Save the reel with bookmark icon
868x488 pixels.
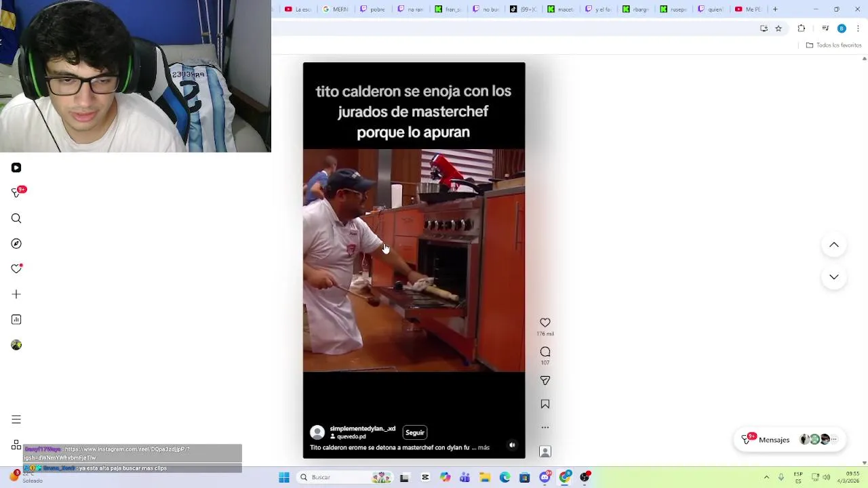click(x=545, y=404)
